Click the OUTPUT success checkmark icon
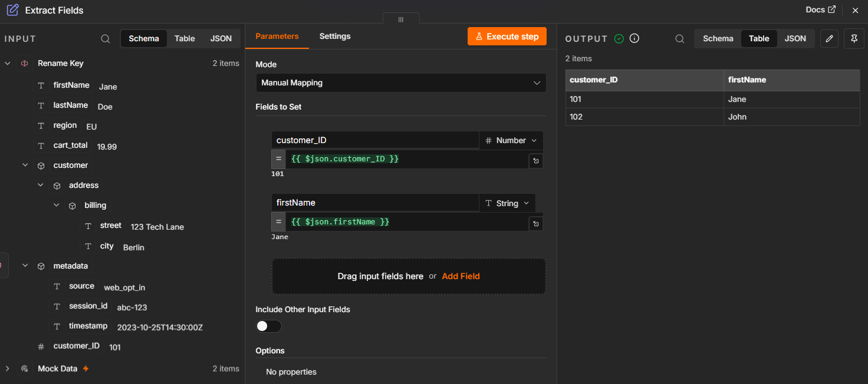 [619, 39]
